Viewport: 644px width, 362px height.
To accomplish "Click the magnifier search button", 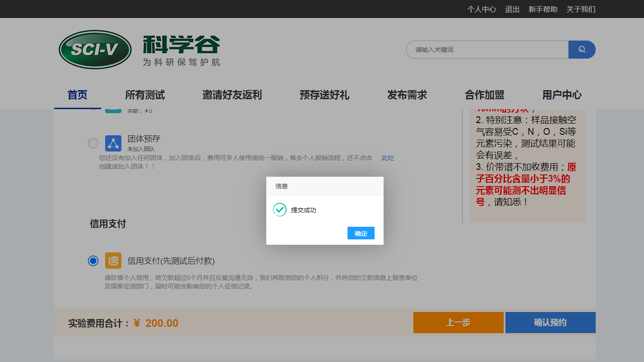I will tap(582, 50).
